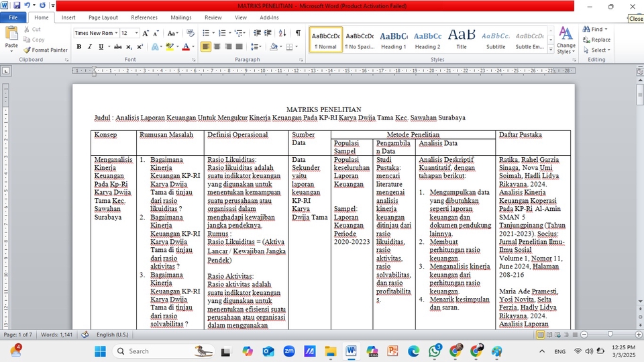Apply the Heading 2 style
Image resolution: width=644 pixels, height=362 pixels.
pyautogui.click(x=427, y=40)
